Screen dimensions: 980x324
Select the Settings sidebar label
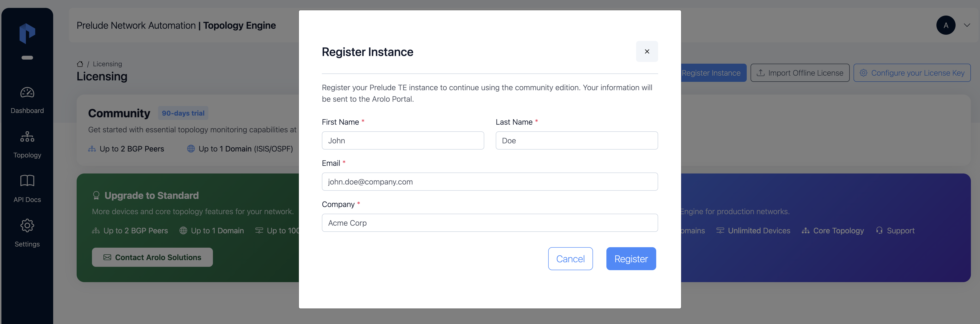[27, 244]
